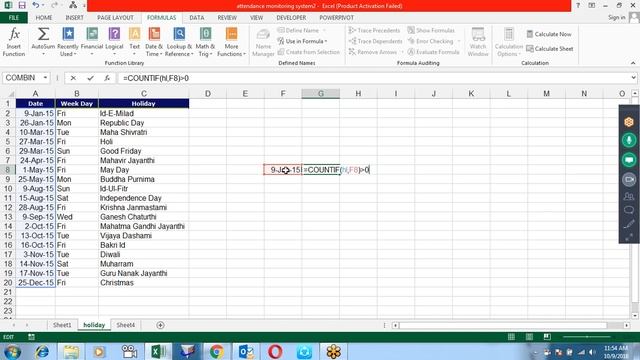Click the Holiday column header cell
Screen dimensions: 640x360
click(x=143, y=104)
